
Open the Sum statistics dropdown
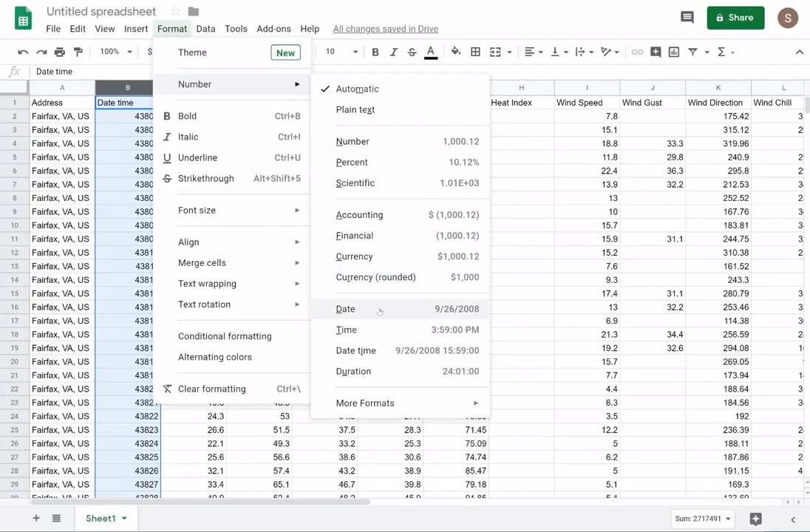coord(703,519)
